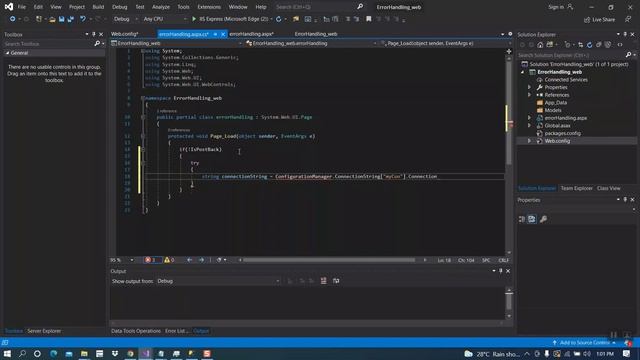Open the Debug configuration dropdown
The image size is (640, 360).
tap(125, 19)
